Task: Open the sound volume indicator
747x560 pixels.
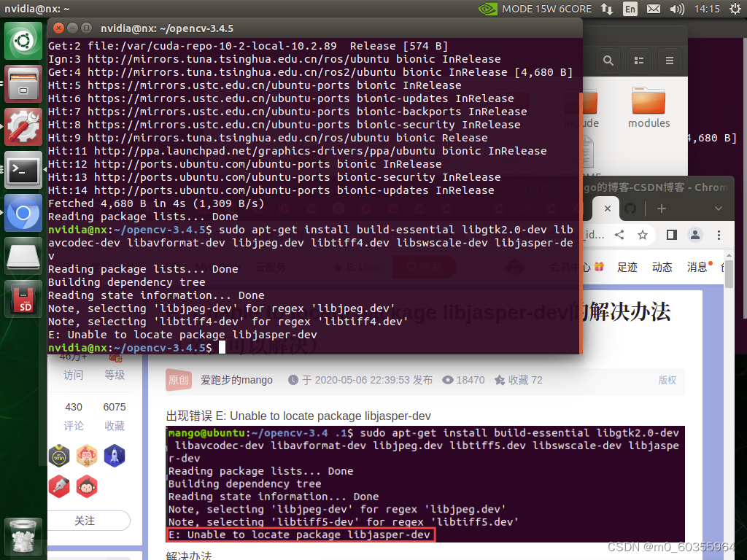Action: coord(677,9)
